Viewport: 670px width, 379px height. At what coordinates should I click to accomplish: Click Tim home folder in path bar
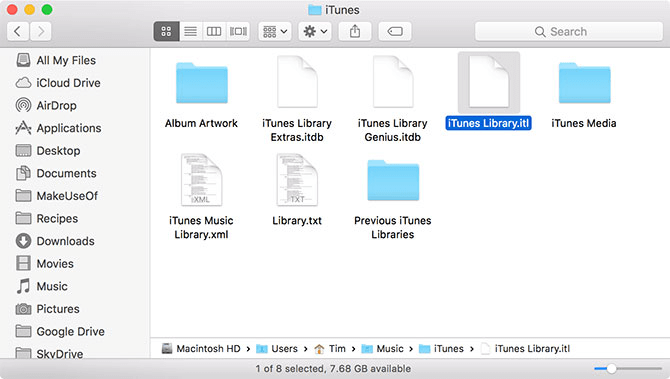pos(330,349)
